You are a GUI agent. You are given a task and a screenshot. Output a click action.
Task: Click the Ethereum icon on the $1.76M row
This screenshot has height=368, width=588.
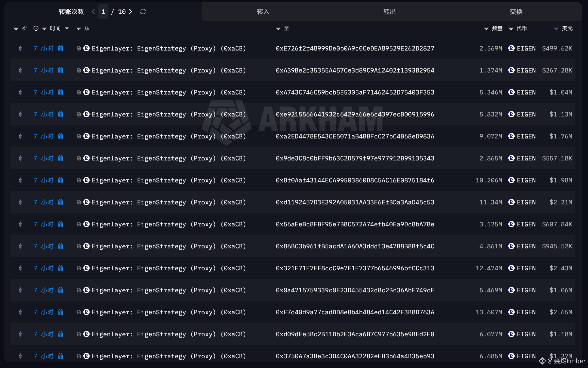20,136
